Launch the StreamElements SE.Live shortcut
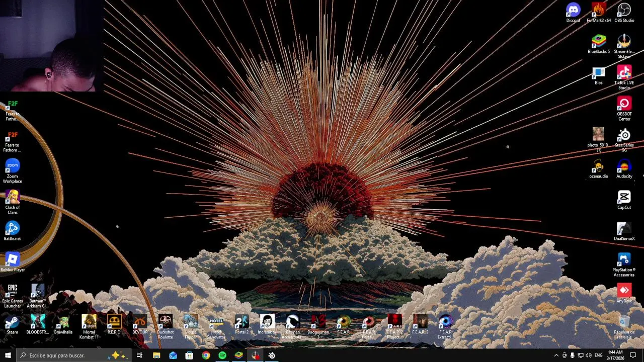The width and height of the screenshot is (644, 362). tap(624, 47)
